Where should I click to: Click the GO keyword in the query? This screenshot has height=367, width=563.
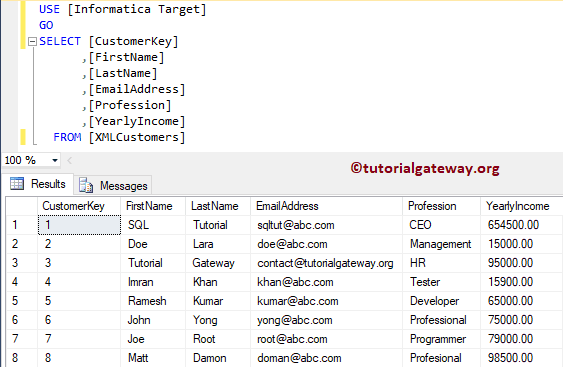pos(46,25)
